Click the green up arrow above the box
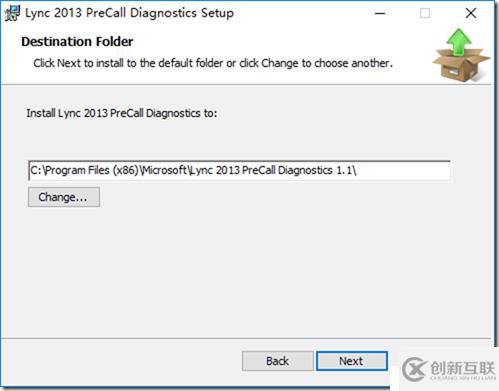 (x=459, y=42)
